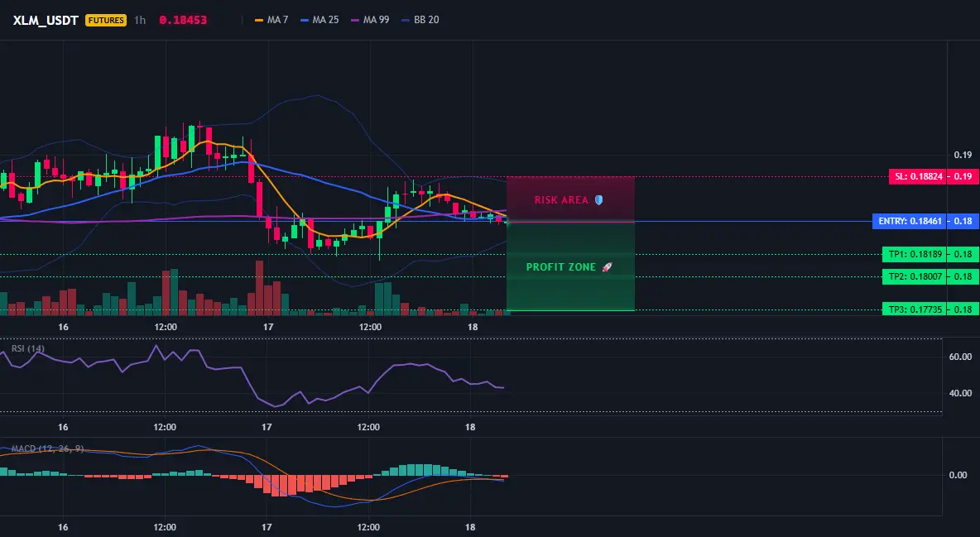The image size is (980, 537).
Task: Click date 18 on main chart axis
Action: 473,327
